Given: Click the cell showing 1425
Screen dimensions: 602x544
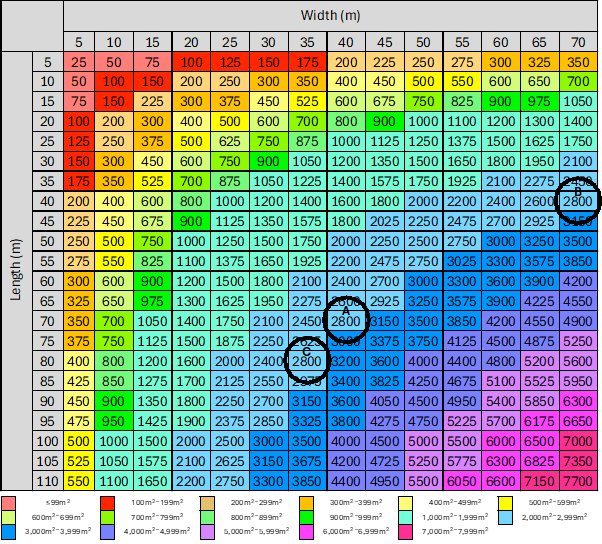Looking at the screenshot, I should coord(152,421).
